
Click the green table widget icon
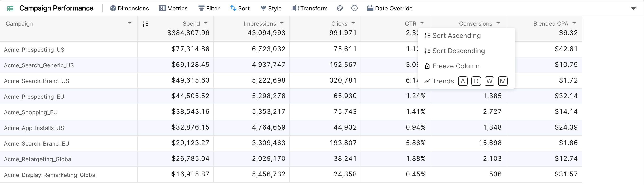(10, 9)
